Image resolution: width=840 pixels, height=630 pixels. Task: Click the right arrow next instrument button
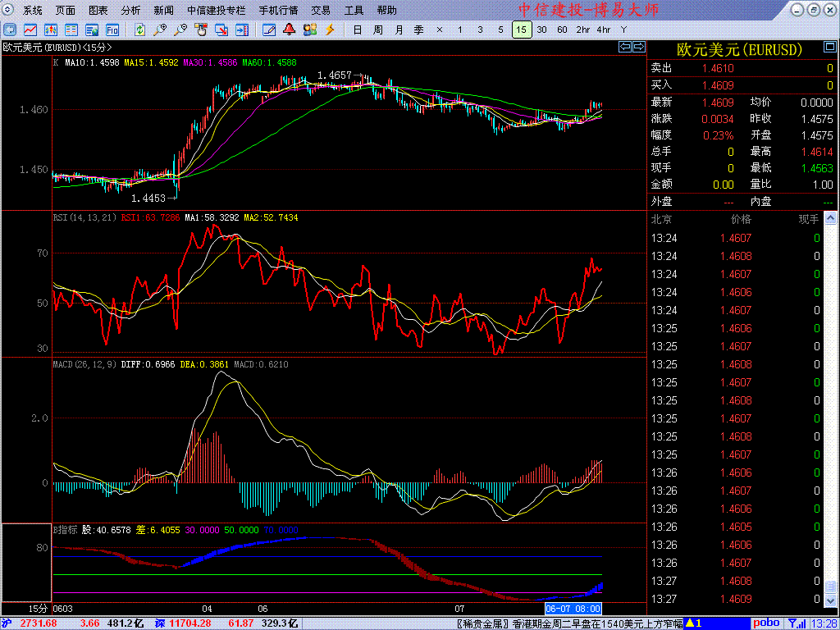(638, 47)
